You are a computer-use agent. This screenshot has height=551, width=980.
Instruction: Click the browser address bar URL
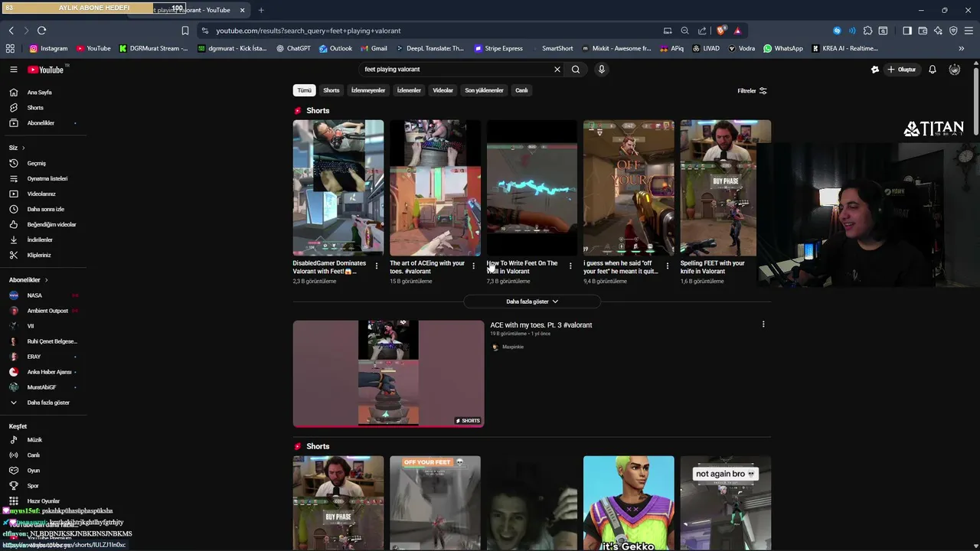[308, 31]
